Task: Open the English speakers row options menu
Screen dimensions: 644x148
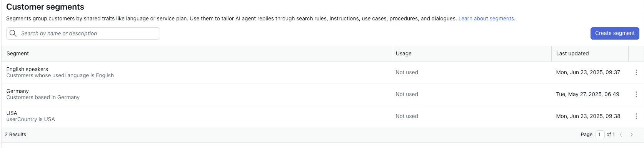Action: (636, 72)
